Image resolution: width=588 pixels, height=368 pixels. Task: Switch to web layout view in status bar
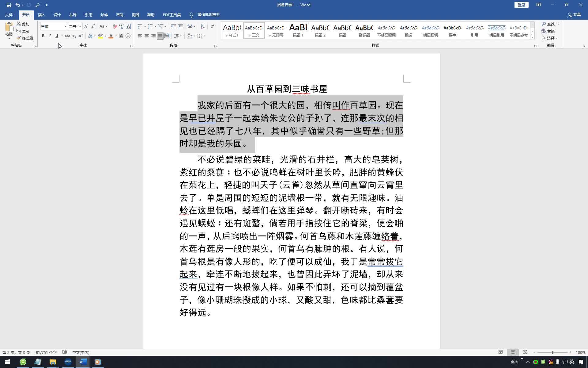[x=525, y=352]
